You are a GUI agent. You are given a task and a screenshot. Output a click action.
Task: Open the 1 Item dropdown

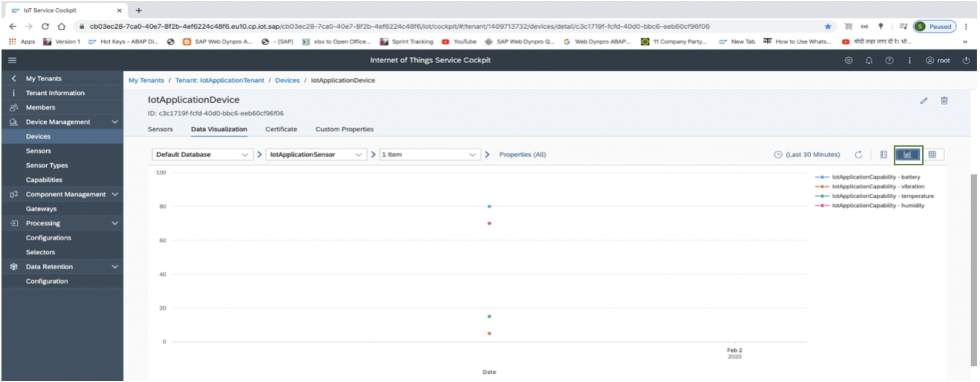point(430,154)
